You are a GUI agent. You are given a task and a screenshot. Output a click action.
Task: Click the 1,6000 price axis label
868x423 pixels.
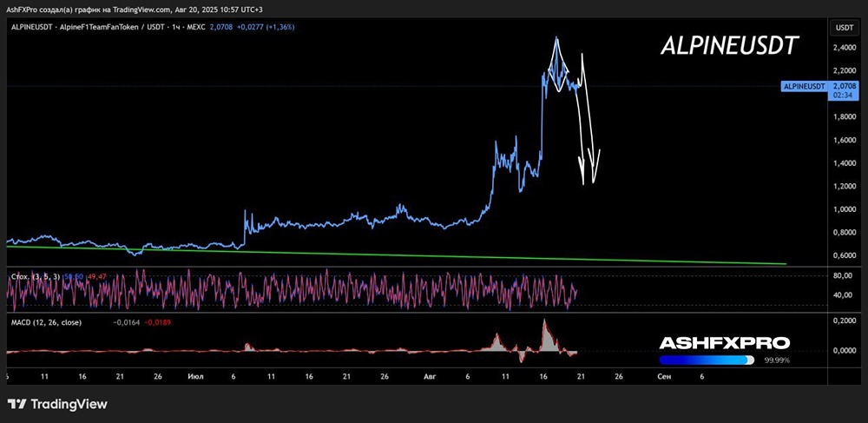(845, 140)
